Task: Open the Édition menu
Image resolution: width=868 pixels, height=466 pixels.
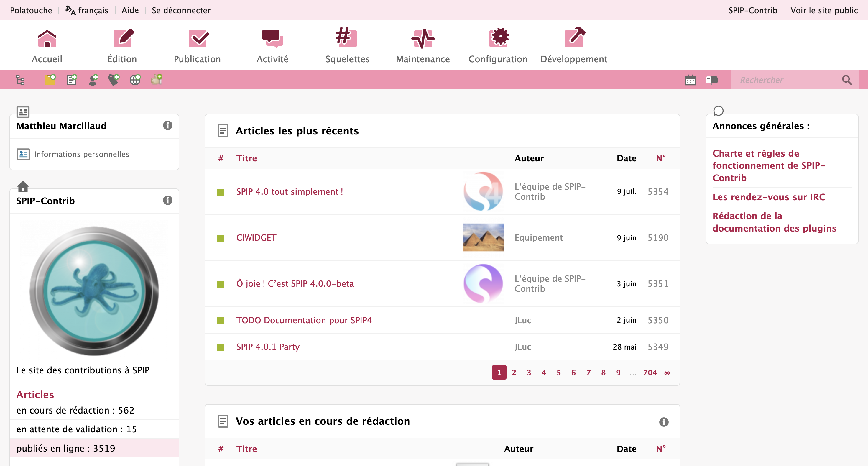Action: [x=122, y=46]
